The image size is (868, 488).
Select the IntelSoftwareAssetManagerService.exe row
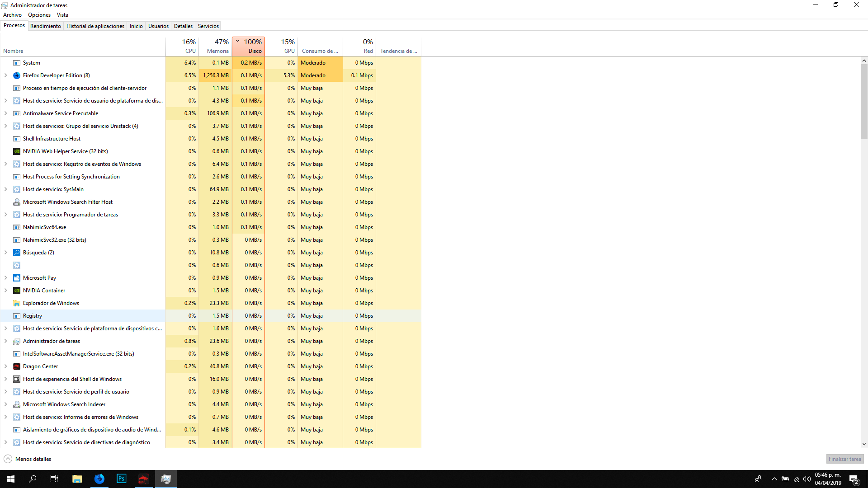211,354
